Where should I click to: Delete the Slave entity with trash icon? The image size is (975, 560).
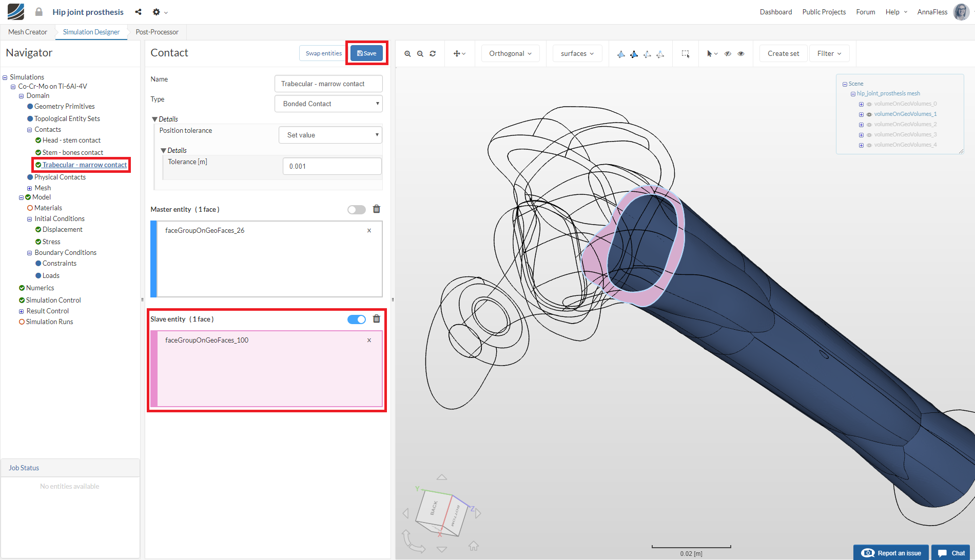coord(377,319)
